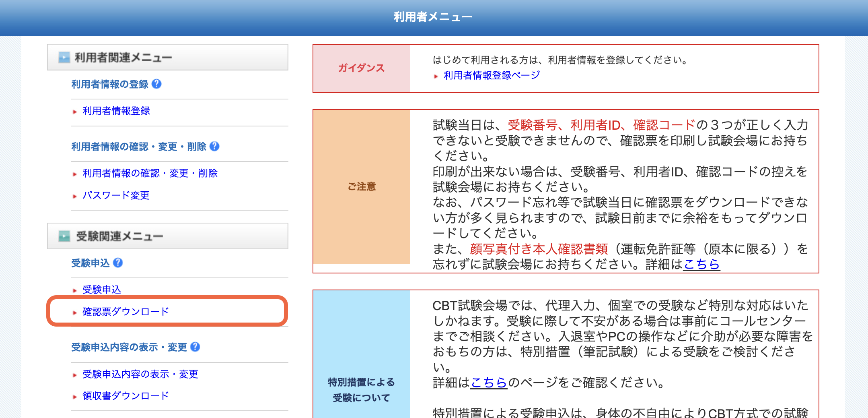Click the 特別措置による受験について label

tap(362, 390)
